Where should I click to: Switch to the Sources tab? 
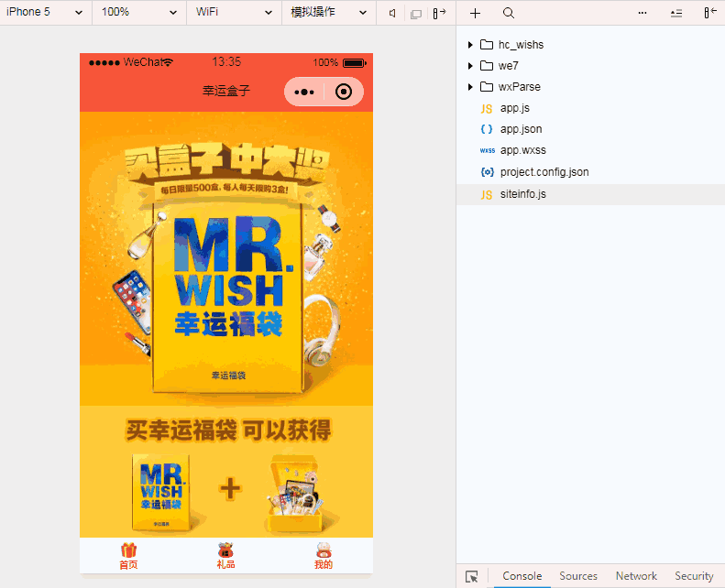pyautogui.click(x=578, y=576)
